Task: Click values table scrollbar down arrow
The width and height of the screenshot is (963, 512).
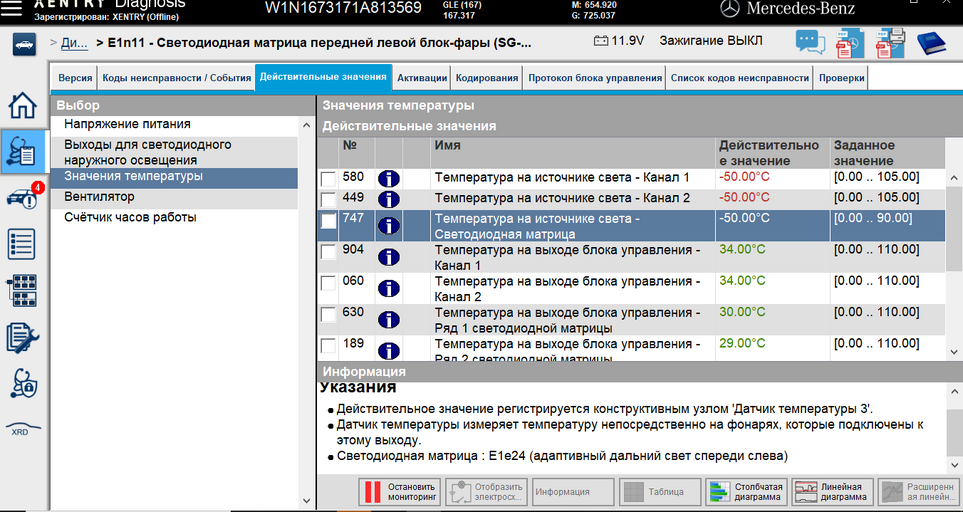Action: point(954,352)
